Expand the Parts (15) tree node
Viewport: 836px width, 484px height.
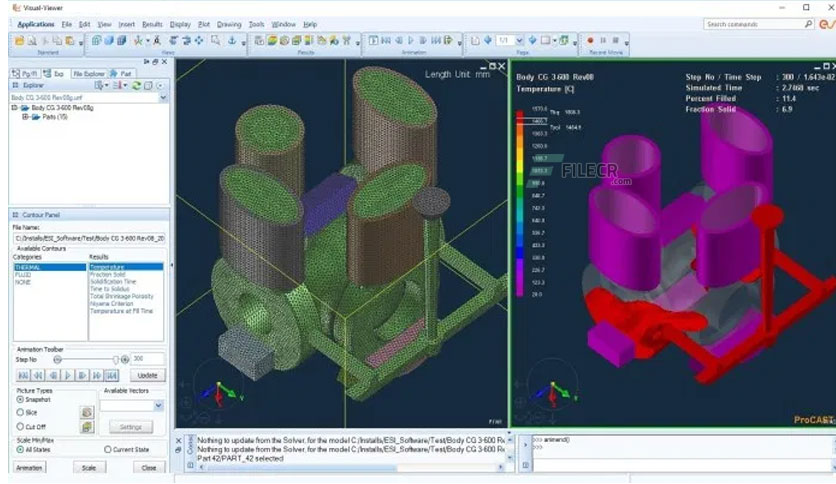[25, 117]
